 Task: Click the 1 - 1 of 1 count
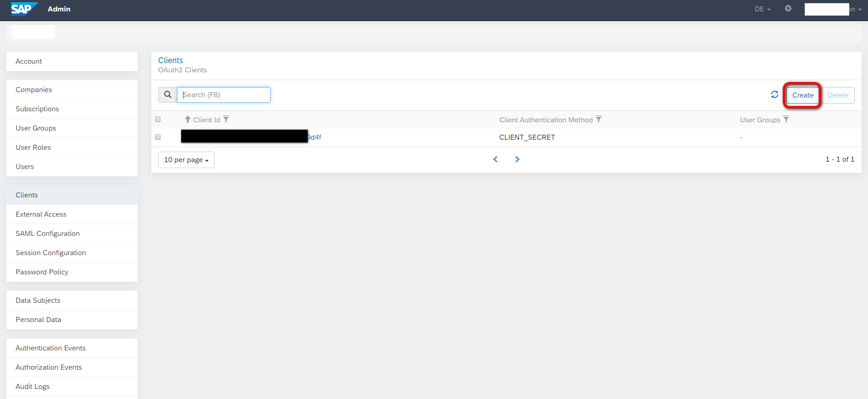[840, 159]
